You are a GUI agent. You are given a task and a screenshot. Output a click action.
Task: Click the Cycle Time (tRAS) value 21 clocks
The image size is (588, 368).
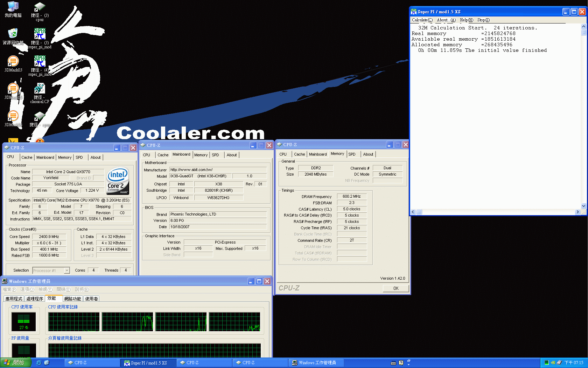(x=352, y=228)
